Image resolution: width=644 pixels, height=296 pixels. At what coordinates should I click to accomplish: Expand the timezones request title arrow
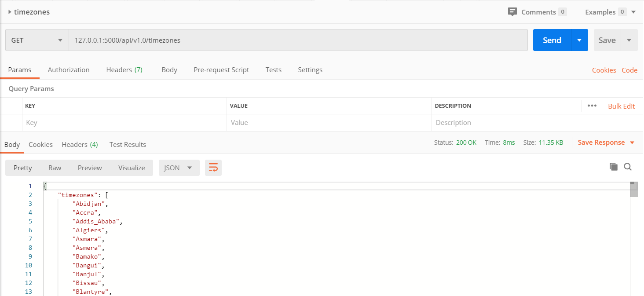[x=10, y=12]
